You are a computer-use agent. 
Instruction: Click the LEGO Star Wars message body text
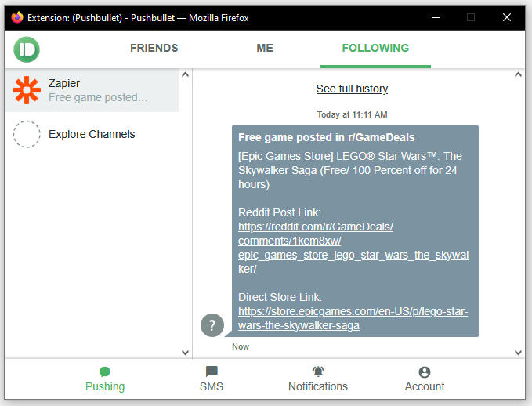[x=349, y=170]
